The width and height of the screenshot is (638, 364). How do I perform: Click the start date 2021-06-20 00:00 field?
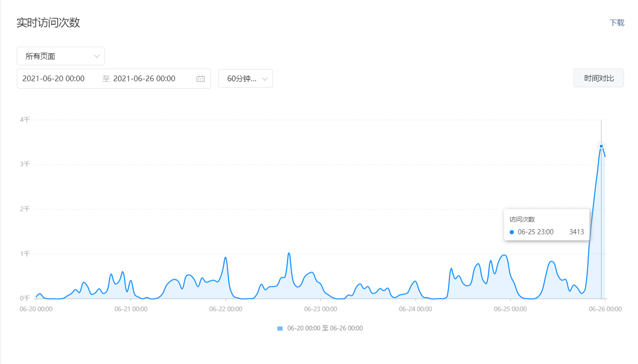tap(54, 78)
